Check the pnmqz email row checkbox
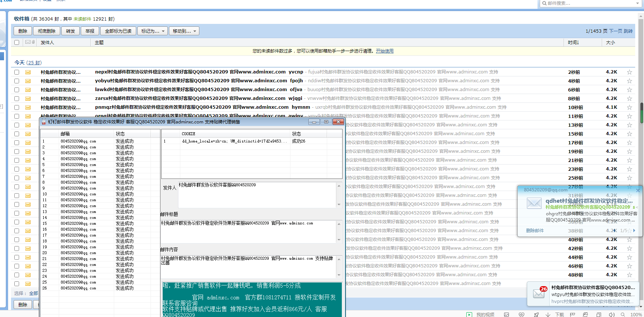 pyautogui.click(x=17, y=107)
